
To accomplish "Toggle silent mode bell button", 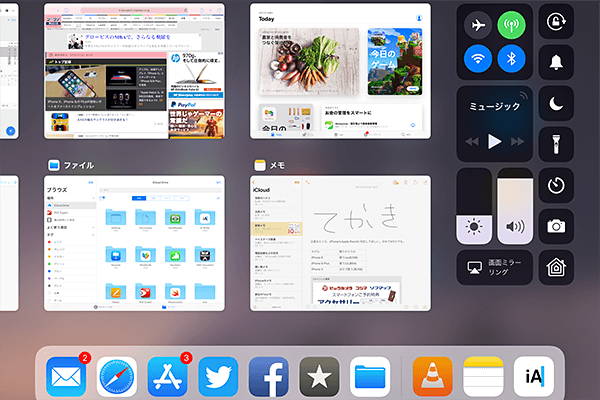I will (556, 62).
